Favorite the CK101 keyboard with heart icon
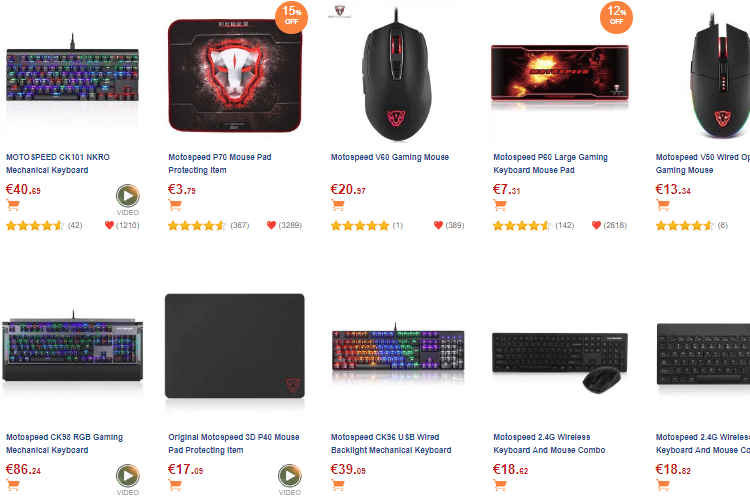The image size is (750, 500). [109, 225]
